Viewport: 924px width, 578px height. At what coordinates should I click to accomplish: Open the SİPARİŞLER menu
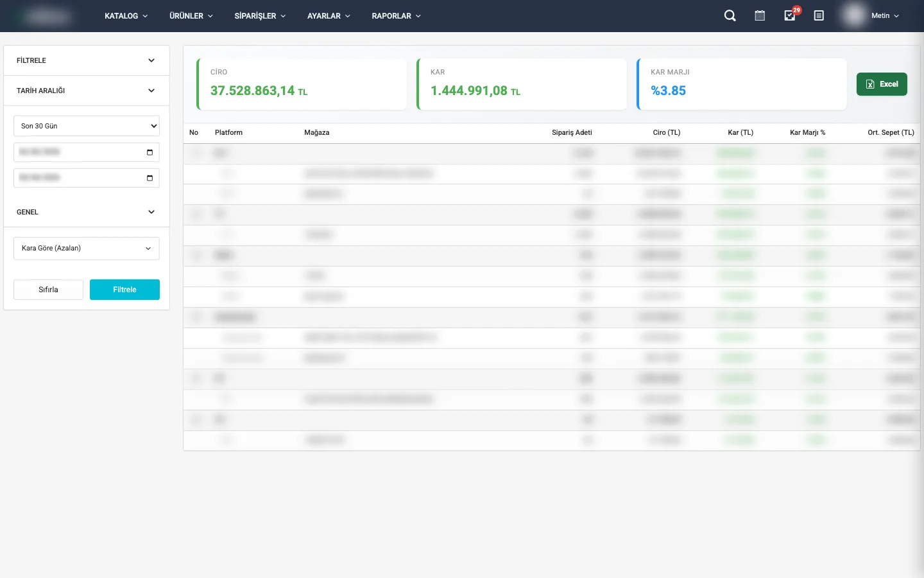coord(260,16)
